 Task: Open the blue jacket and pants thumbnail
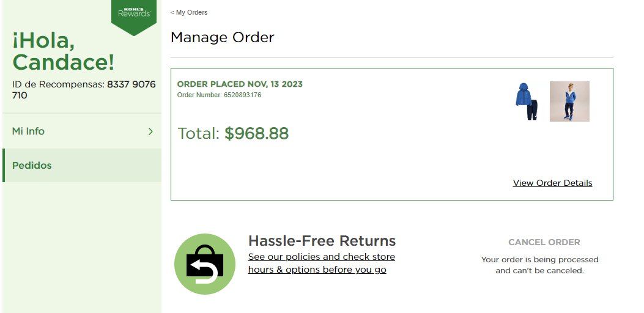[527, 101]
